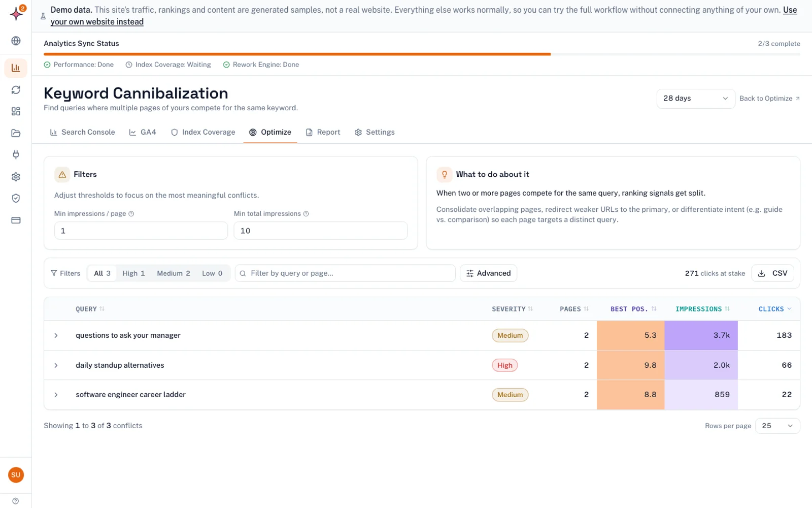Open the analytics bar chart sidebar icon
The height and width of the screenshot is (508, 812).
click(x=16, y=68)
